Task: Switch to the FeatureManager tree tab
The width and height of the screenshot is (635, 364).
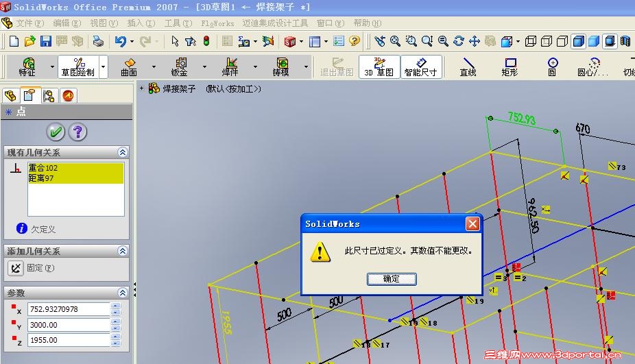Action: [x=10, y=96]
